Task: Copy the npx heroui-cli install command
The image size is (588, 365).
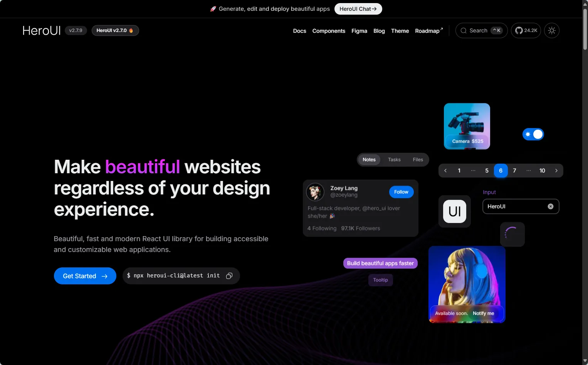Action: point(229,276)
